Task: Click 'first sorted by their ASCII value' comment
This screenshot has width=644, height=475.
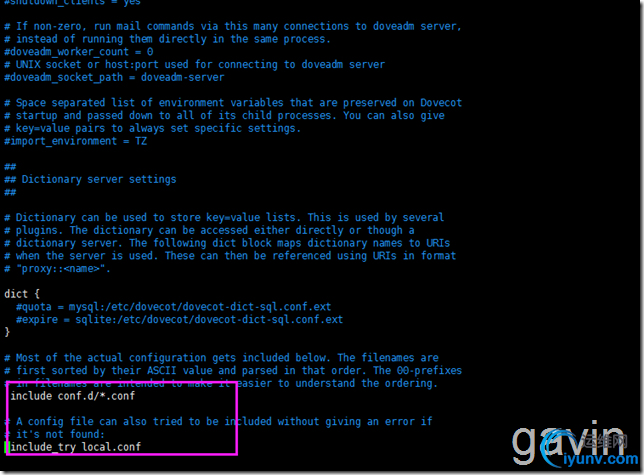Action: tap(233, 371)
